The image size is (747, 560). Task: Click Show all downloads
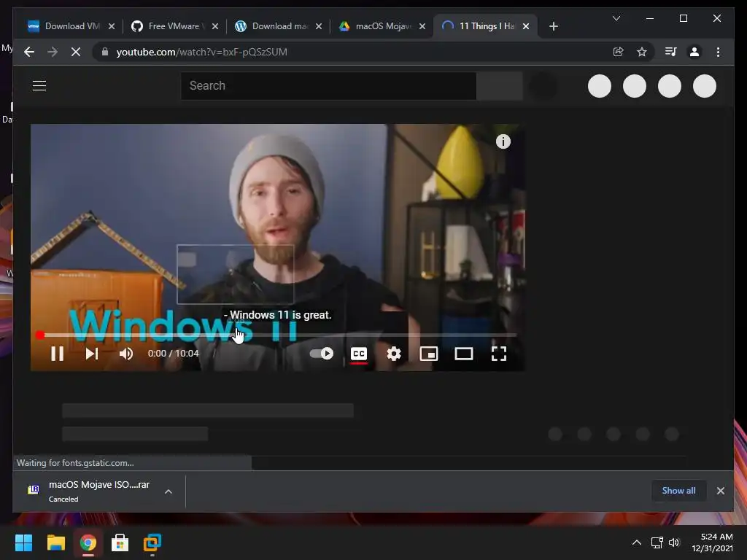pyautogui.click(x=678, y=491)
